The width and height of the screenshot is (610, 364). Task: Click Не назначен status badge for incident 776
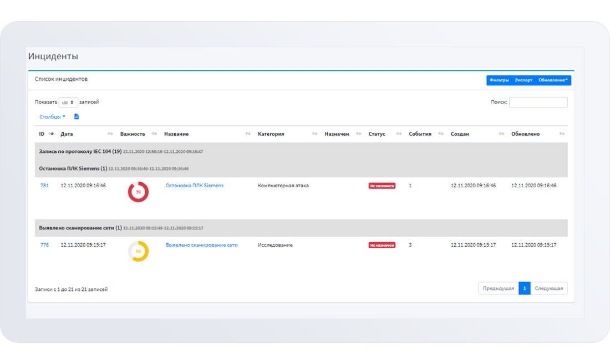coord(382,245)
